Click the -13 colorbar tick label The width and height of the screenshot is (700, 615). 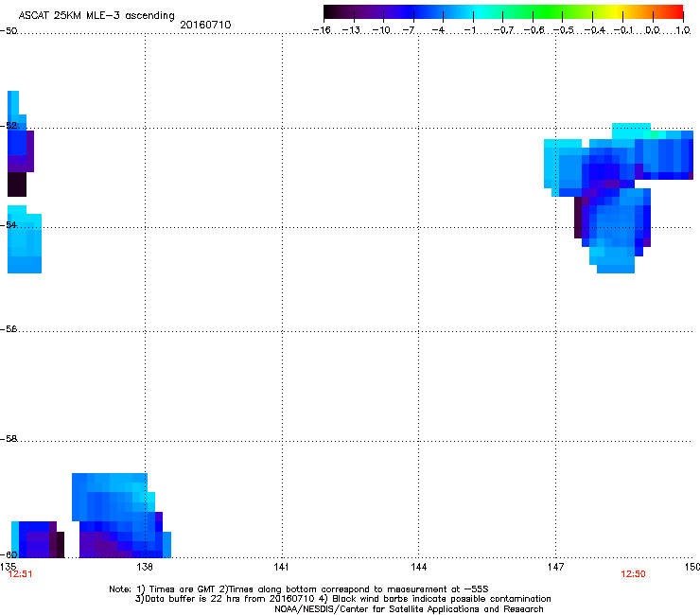(351, 30)
